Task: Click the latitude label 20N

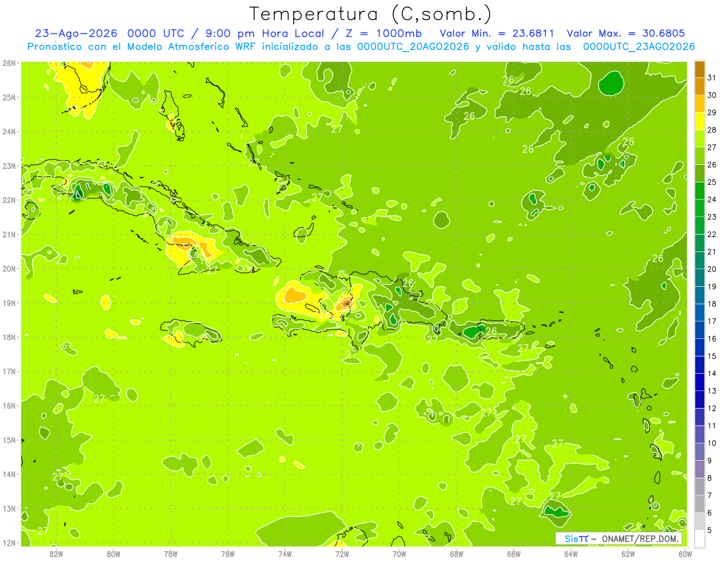Action: click(9, 269)
